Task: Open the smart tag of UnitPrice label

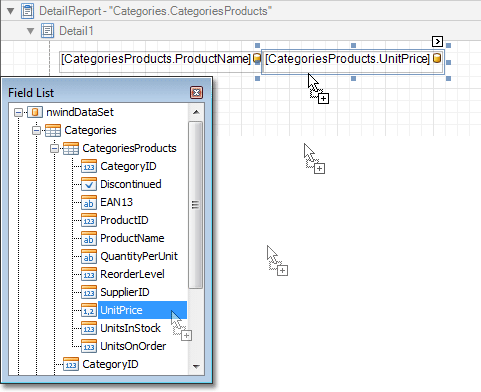Action: click(437, 41)
